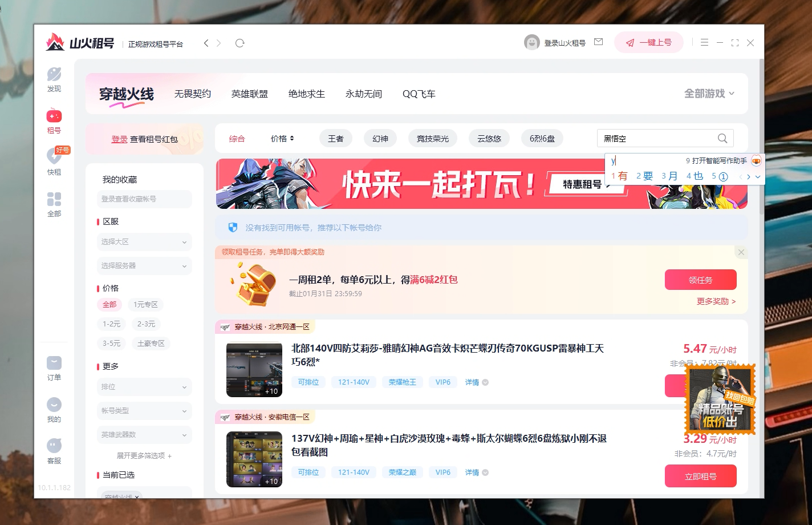The height and width of the screenshot is (525, 812).
Task: Toggle the 王者 filter chip
Action: [336, 139]
